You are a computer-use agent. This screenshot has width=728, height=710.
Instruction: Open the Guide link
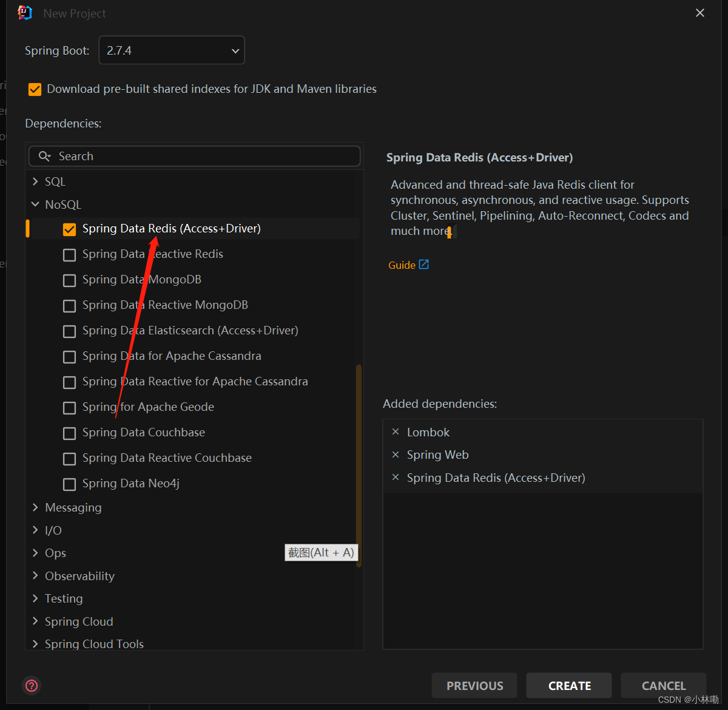tap(402, 265)
